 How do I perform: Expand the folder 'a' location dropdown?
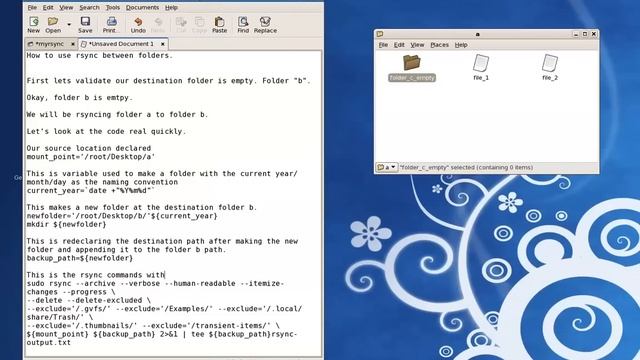point(387,167)
